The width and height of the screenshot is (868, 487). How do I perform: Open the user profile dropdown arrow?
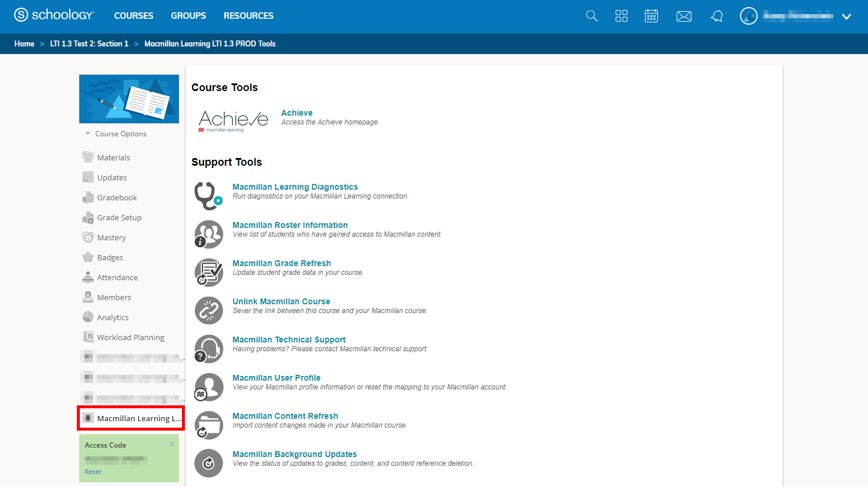tap(846, 16)
